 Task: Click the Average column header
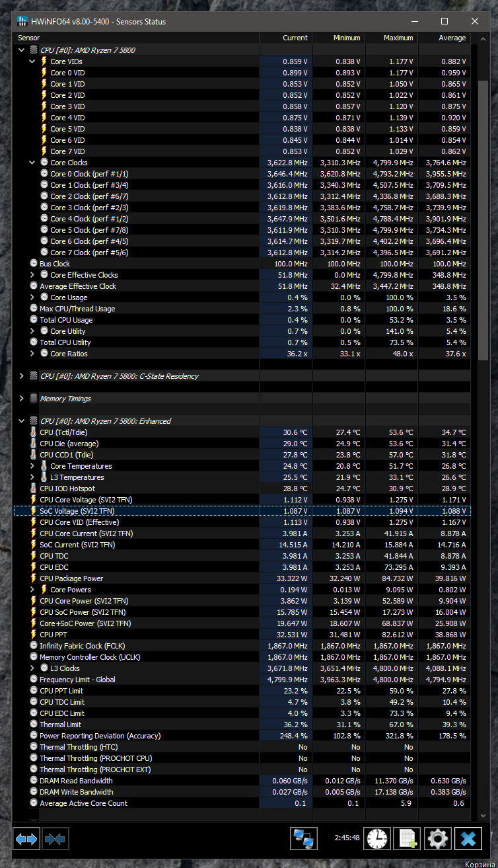444,38
